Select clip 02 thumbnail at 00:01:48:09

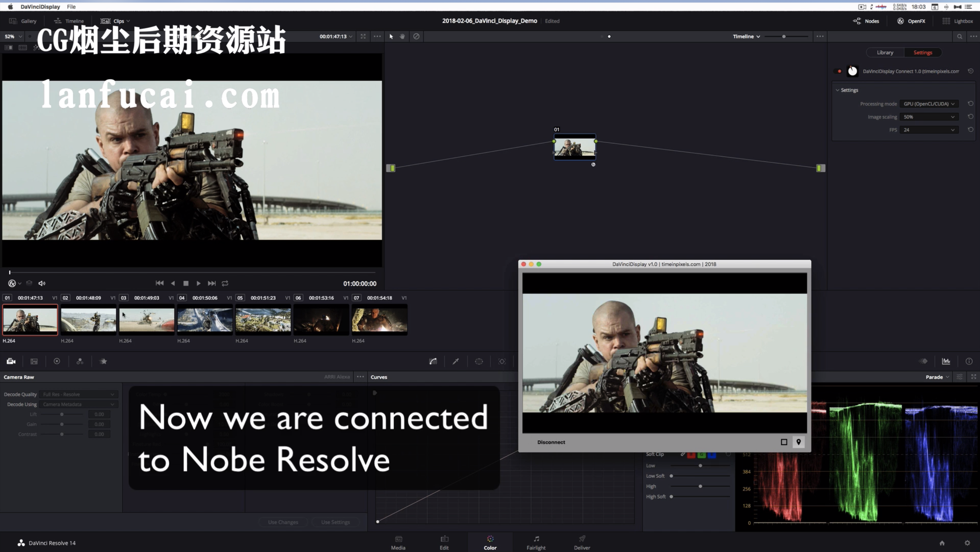click(x=88, y=320)
